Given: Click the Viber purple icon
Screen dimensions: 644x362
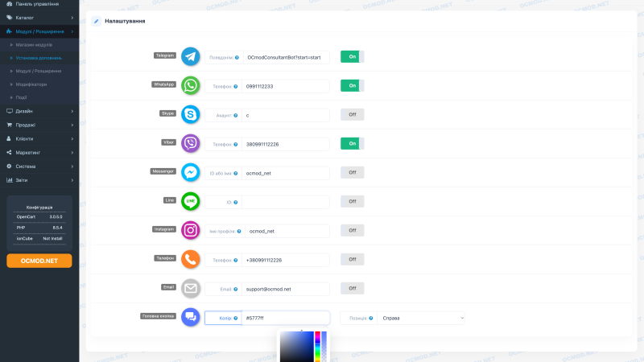Looking at the screenshot, I should (191, 143).
